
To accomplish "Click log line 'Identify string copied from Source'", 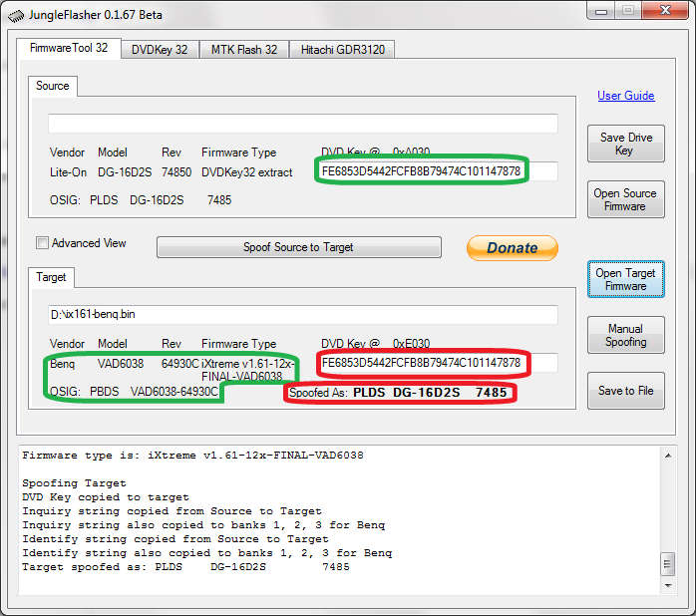I will pyautogui.click(x=175, y=539).
